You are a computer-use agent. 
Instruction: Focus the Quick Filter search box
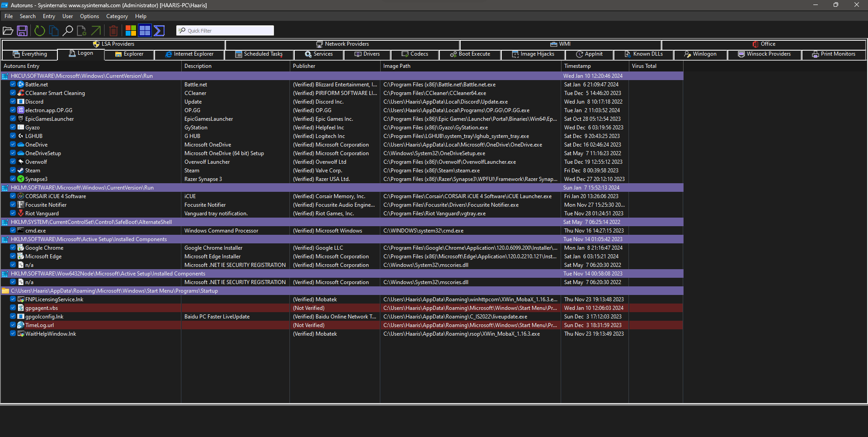click(x=225, y=31)
